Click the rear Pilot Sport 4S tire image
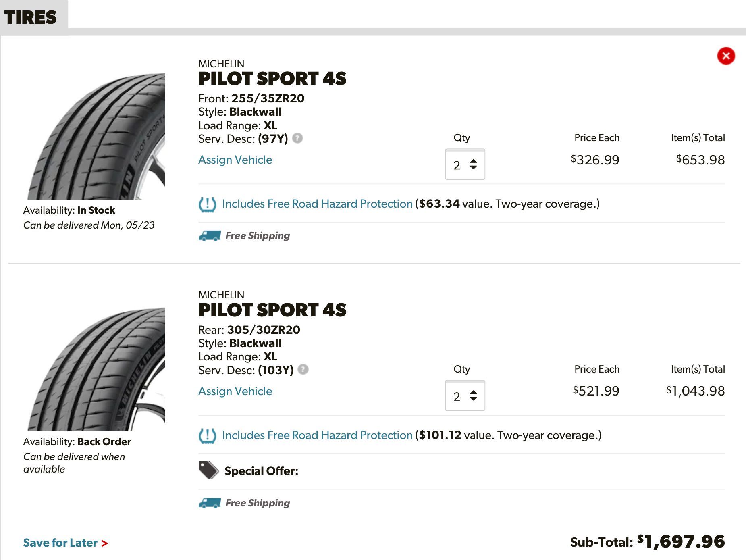This screenshot has width=746, height=560. [97, 369]
